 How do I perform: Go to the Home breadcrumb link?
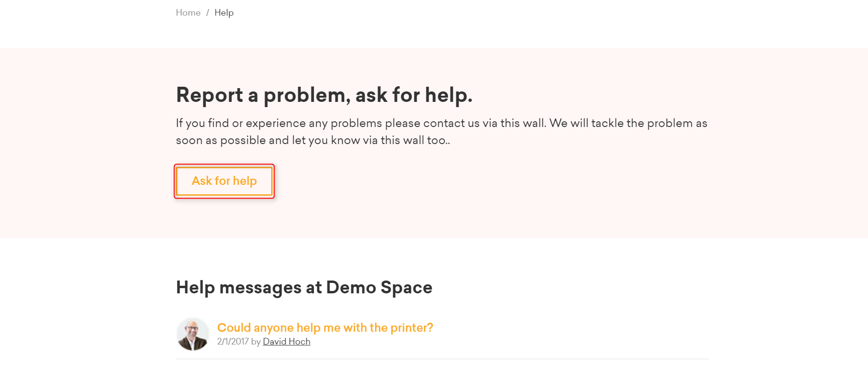pos(188,13)
